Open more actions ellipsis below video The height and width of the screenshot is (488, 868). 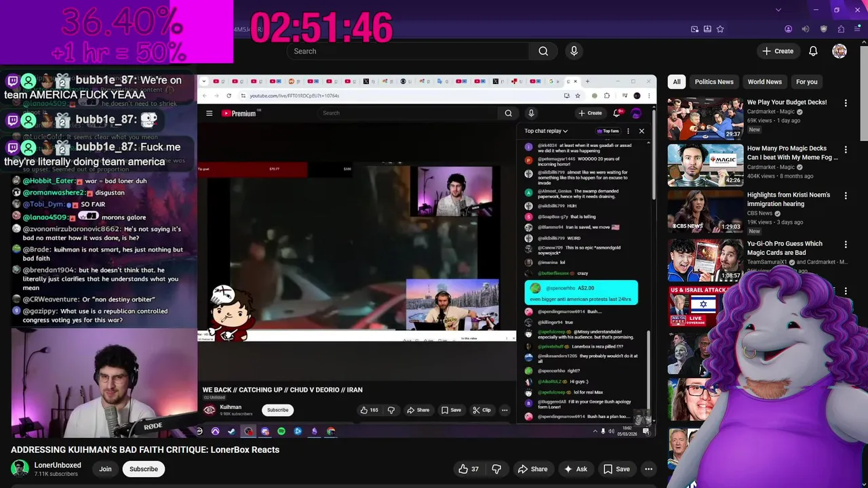[x=648, y=469]
